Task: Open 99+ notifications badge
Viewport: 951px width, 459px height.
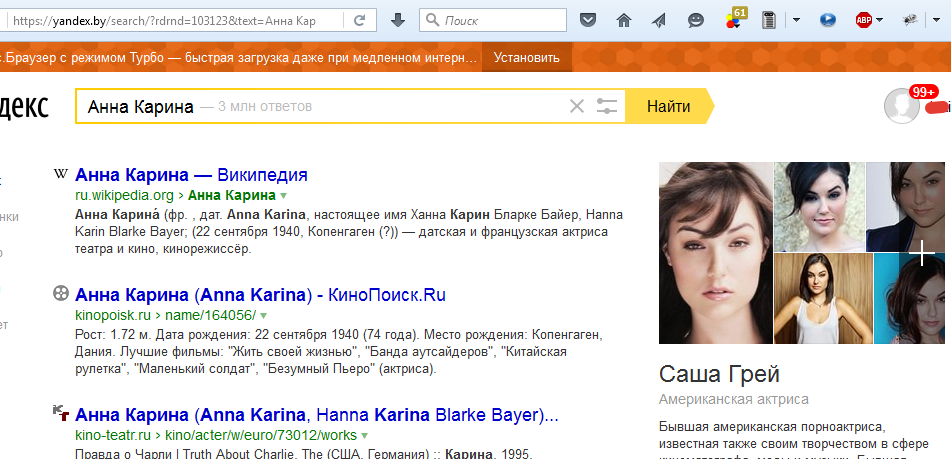Action: (x=924, y=92)
